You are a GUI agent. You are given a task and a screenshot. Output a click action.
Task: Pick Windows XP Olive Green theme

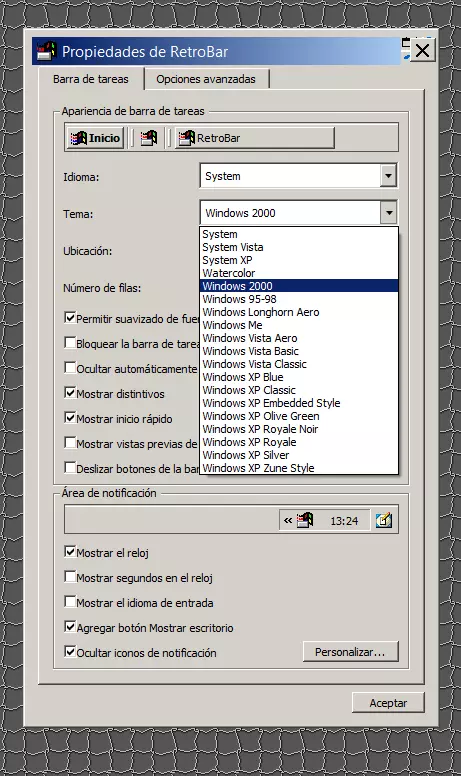tap(299, 416)
